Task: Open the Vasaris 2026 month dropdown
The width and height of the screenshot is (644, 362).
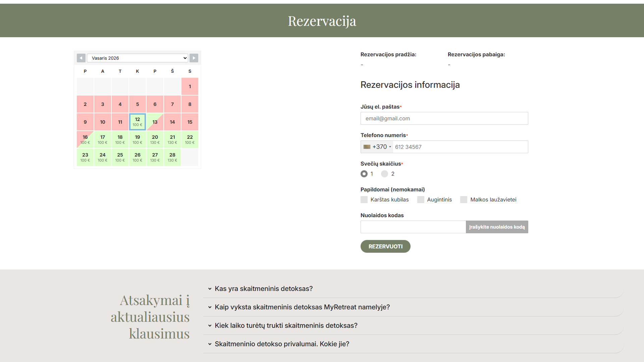Action: pos(137,58)
